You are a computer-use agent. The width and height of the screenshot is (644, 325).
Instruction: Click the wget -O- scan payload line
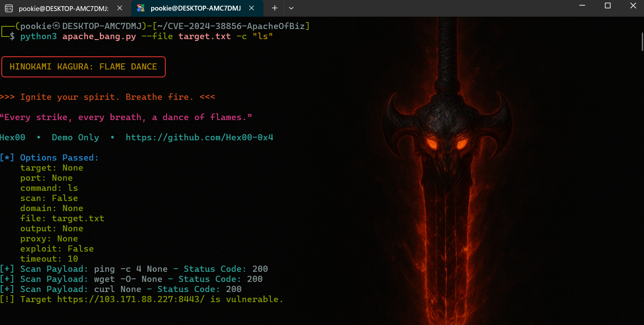[x=131, y=279]
